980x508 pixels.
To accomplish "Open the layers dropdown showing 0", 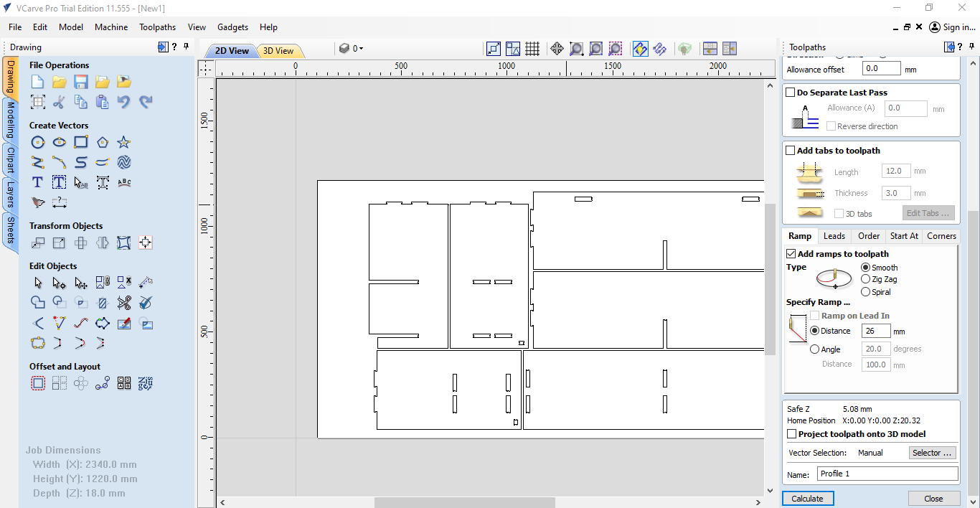I will [352, 49].
